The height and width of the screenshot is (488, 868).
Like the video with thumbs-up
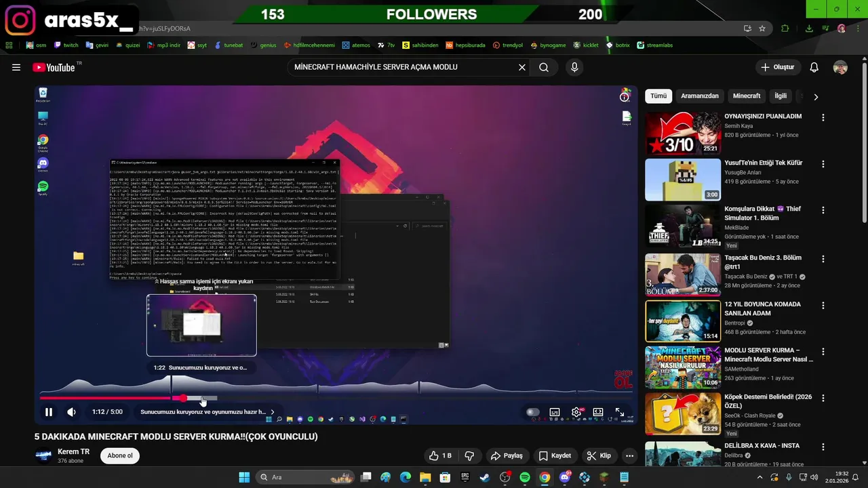point(439,455)
